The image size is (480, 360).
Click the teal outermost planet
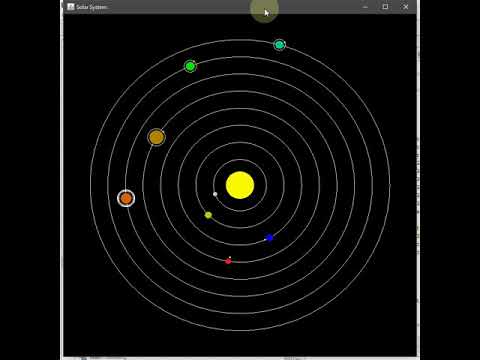click(x=279, y=45)
